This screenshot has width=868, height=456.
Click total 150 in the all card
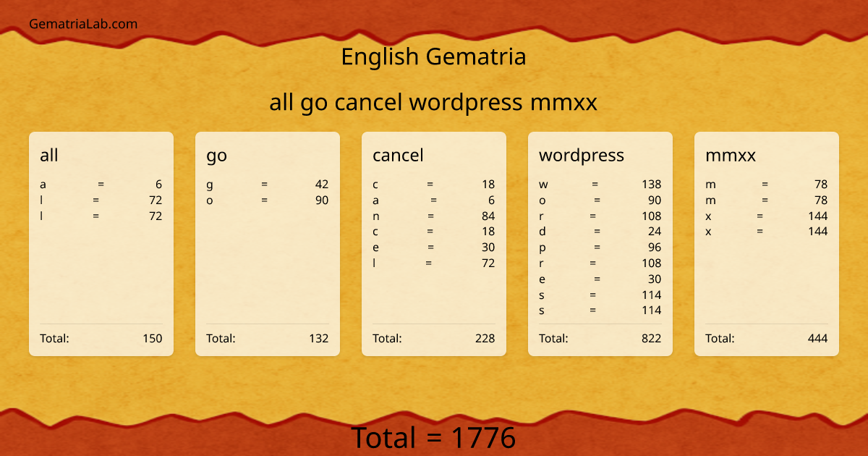(153, 338)
